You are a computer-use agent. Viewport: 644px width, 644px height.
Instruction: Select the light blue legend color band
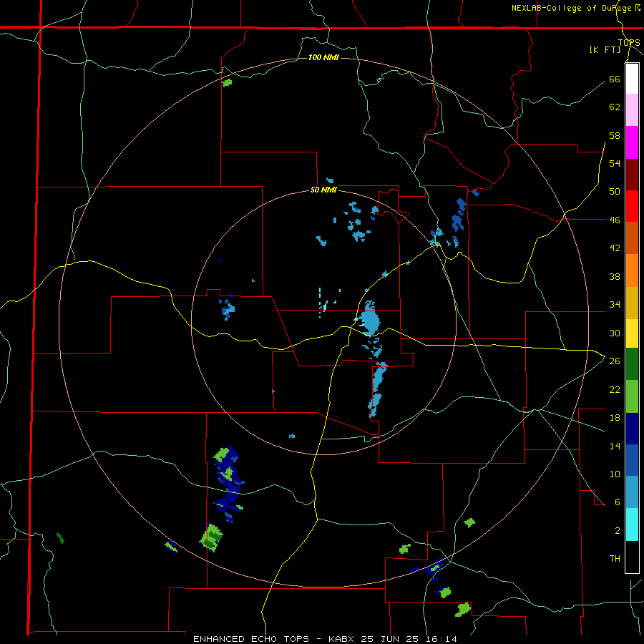(x=632, y=492)
